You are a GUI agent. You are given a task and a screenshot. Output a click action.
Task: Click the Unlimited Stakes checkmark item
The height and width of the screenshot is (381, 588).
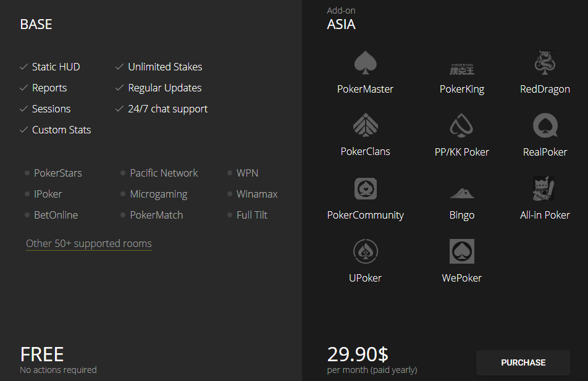point(165,67)
